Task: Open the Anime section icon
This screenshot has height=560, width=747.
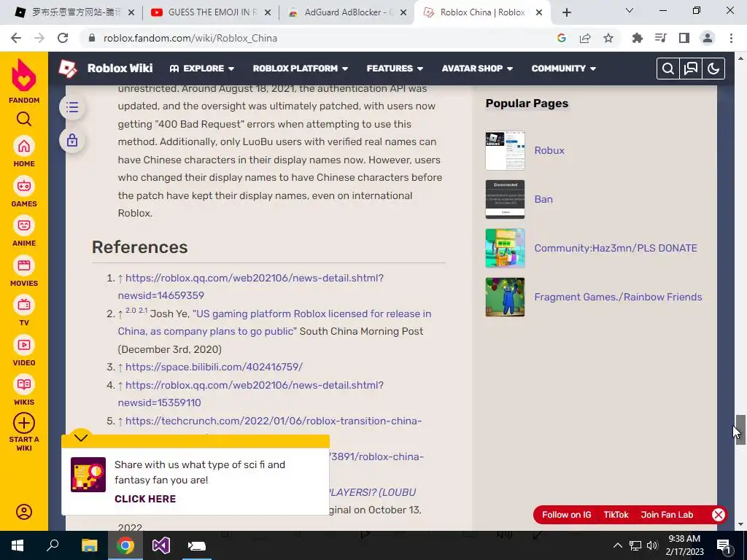Action: click(x=24, y=225)
